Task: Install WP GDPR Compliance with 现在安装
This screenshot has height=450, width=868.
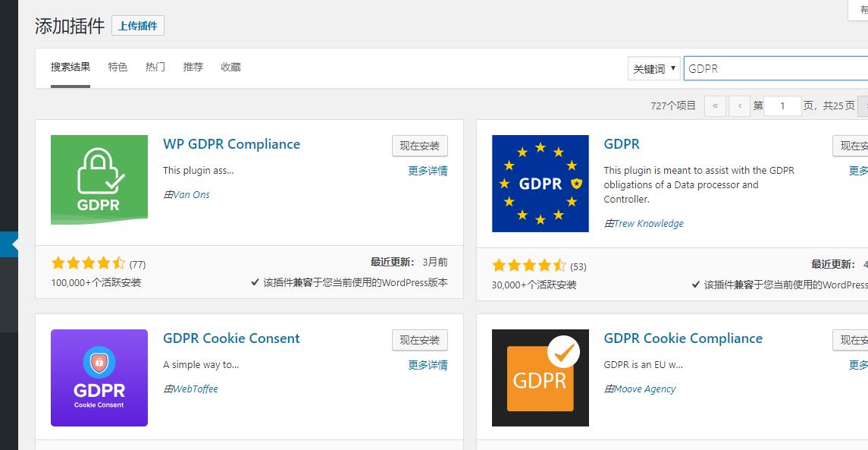Action: [x=420, y=146]
